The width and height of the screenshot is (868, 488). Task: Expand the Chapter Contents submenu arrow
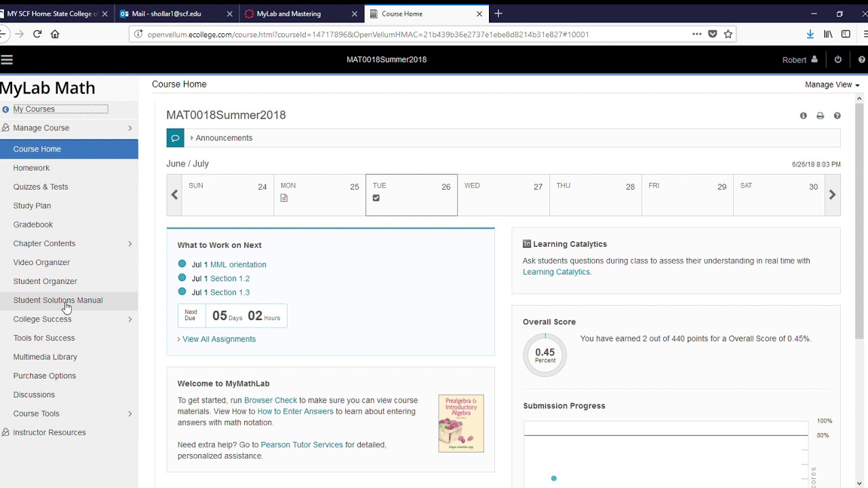click(130, 243)
